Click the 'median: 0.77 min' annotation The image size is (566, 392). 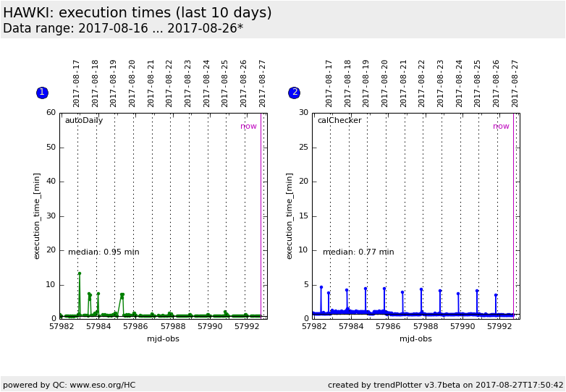coord(358,252)
